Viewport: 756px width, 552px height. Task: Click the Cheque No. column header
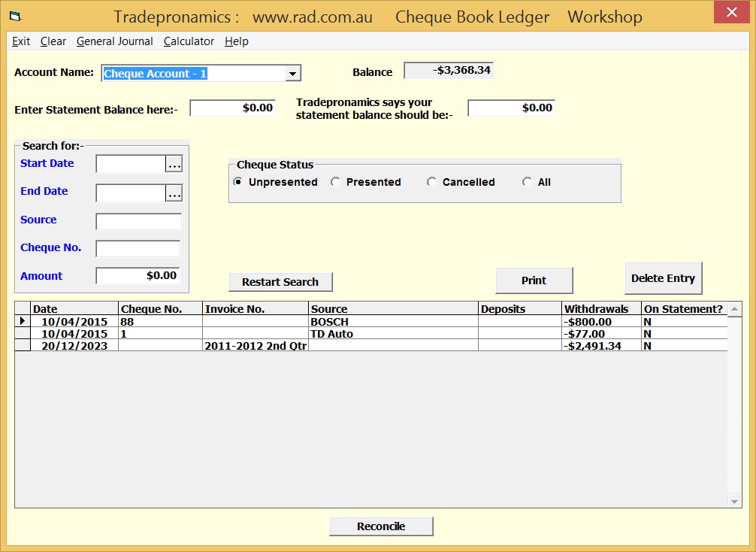tap(161, 309)
